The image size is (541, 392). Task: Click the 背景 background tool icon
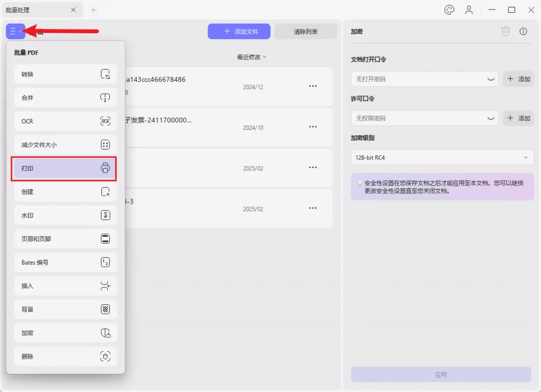tap(105, 309)
